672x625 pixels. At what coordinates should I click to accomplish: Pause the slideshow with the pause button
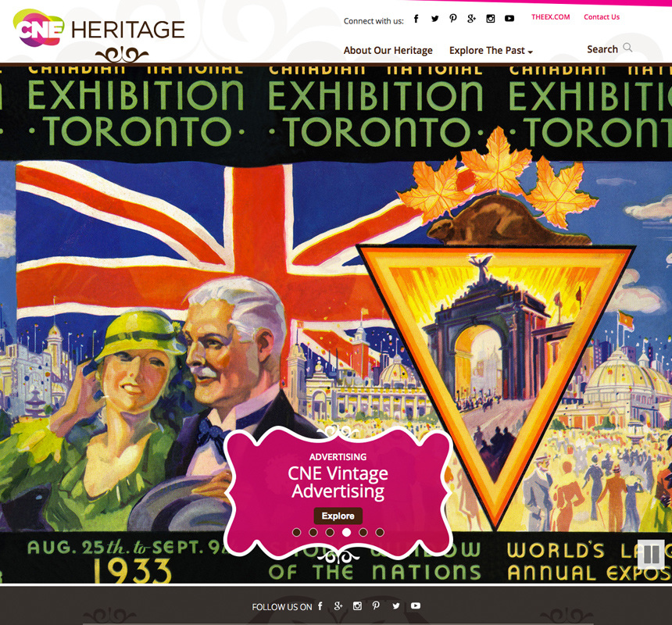coord(650,555)
